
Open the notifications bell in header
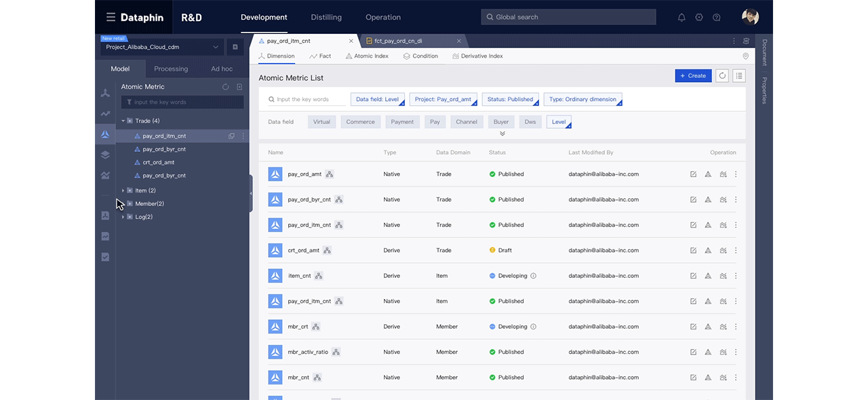[x=682, y=17]
